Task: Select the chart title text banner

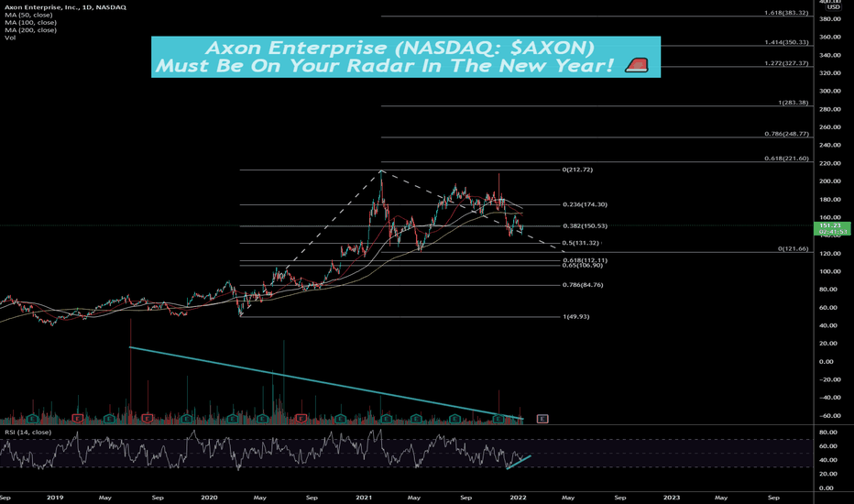Action: pyautogui.click(x=406, y=57)
